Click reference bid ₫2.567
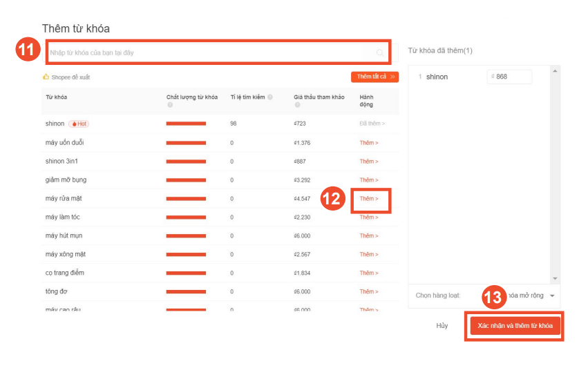This screenshot has width=588, height=368. point(302,254)
